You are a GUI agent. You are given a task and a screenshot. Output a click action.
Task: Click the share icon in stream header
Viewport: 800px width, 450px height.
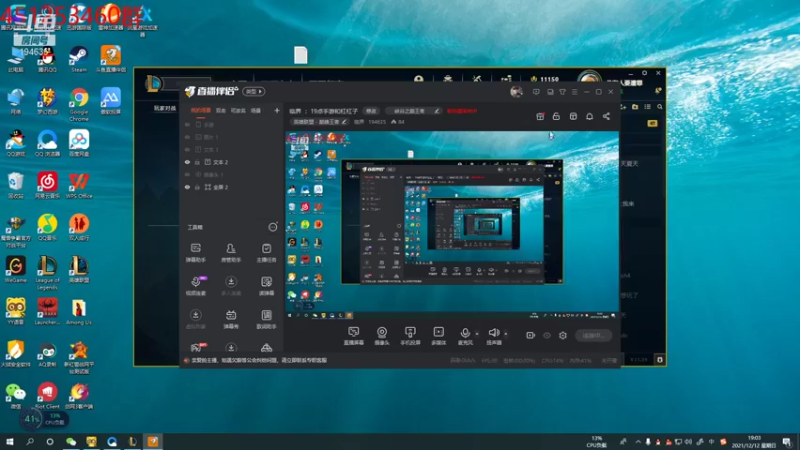click(606, 116)
